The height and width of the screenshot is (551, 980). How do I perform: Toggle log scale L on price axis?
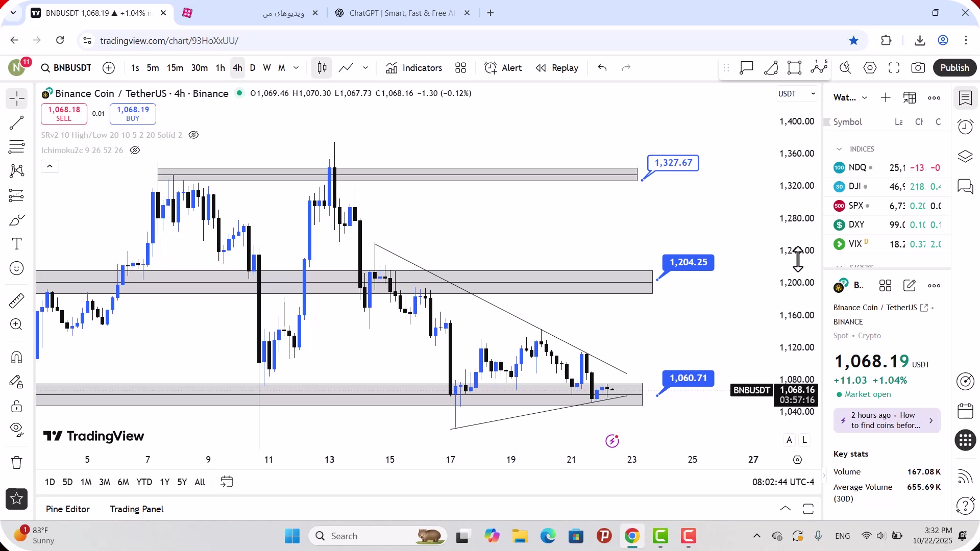pyautogui.click(x=804, y=440)
